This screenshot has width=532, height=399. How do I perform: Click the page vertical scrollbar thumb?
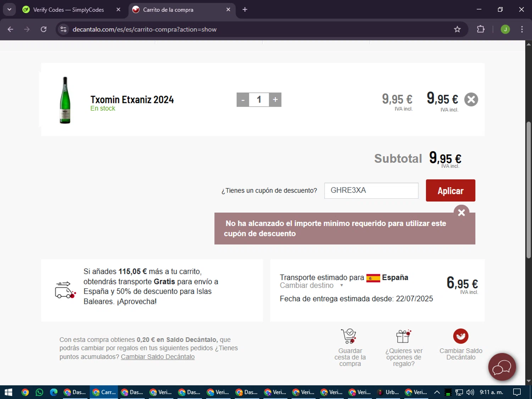[528, 190]
